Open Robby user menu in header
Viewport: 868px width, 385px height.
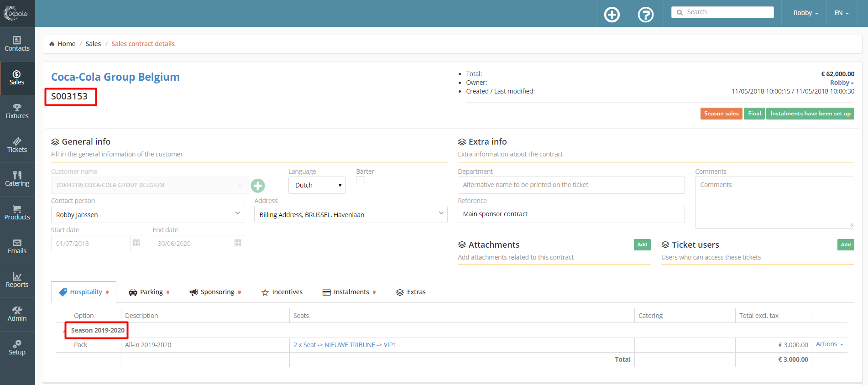tap(806, 13)
